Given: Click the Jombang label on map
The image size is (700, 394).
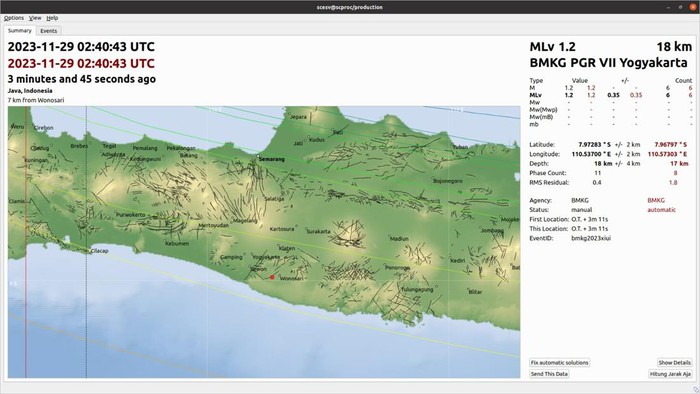Looking at the screenshot, I should tap(492, 231).
